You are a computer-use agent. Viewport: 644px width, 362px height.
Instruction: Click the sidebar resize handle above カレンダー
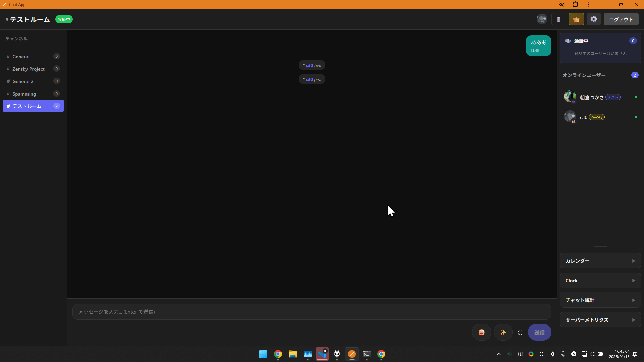600,247
